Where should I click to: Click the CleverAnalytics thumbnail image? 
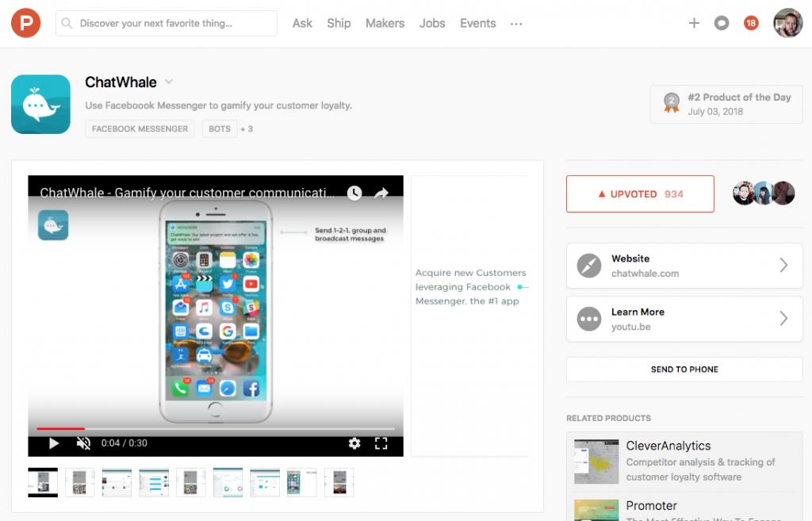(x=596, y=462)
